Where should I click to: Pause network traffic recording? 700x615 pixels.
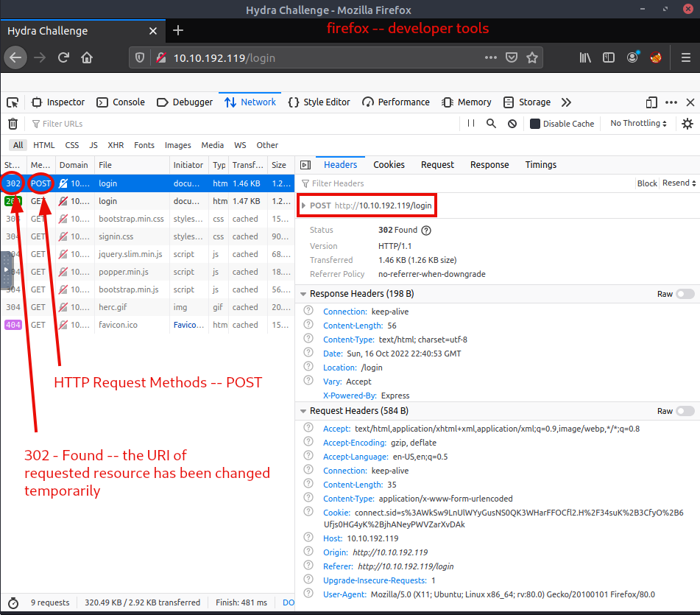[x=470, y=124]
